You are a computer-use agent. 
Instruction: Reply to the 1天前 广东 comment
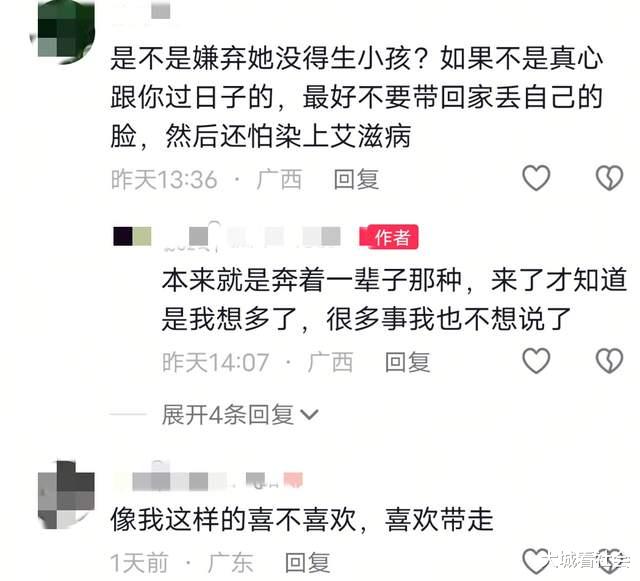point(307,563)
